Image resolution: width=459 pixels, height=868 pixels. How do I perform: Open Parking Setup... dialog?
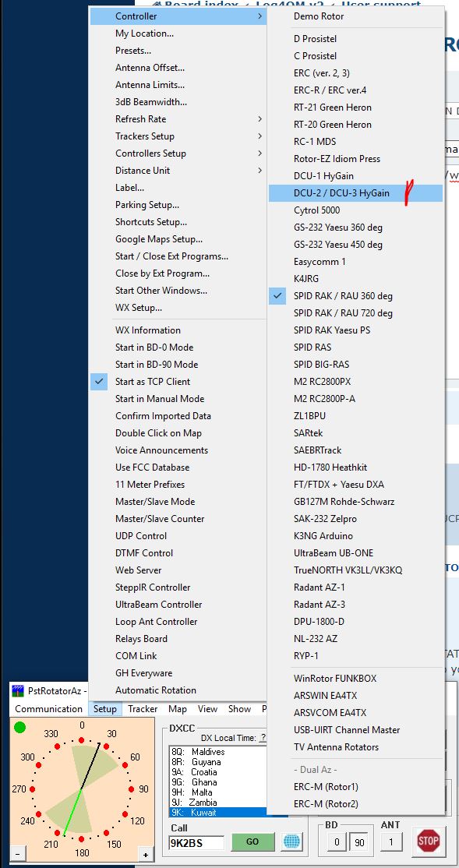pos(178,205)
